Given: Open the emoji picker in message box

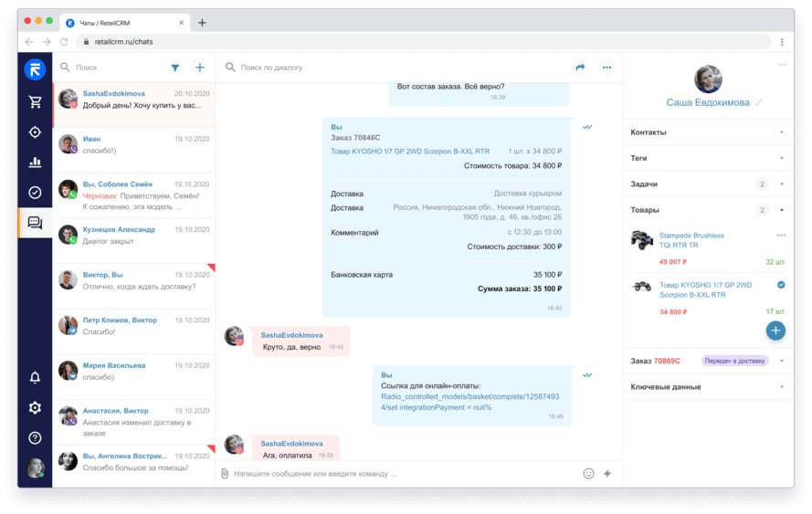Looking at the screenshot, I should coord(588,474).
